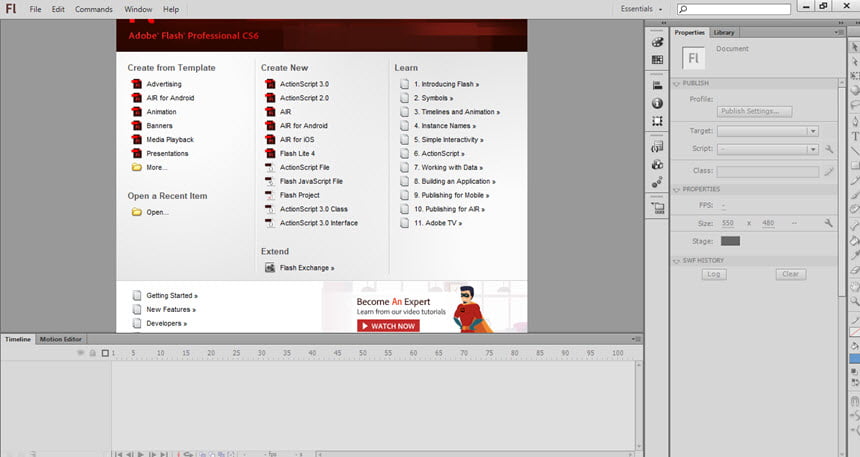Click the Clear button under SWF History
The image size is (860, 457).
790,274
